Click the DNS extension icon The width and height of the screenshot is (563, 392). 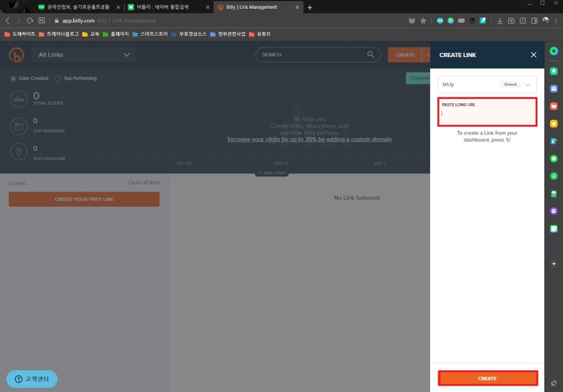tap(440, 21)
